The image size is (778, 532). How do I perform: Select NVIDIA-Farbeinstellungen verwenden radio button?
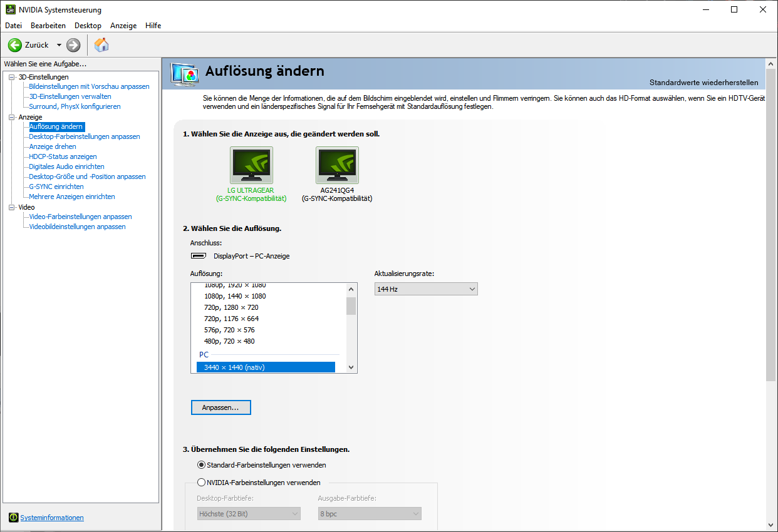point(201,483)
